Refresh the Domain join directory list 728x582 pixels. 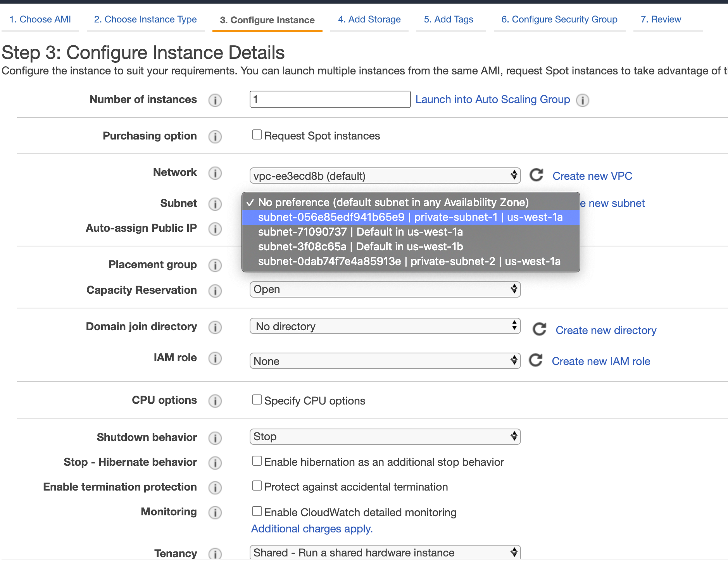539,329
